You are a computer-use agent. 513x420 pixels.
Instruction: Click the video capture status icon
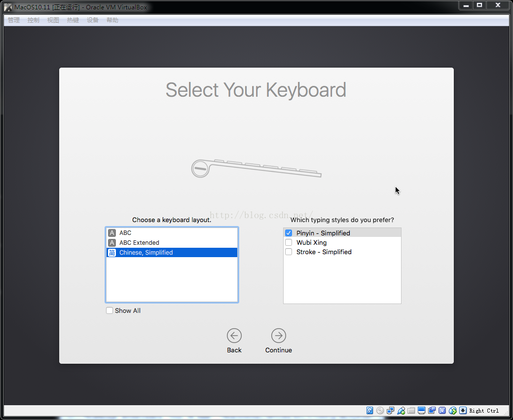pyautogui.click(x=432, y=411)
